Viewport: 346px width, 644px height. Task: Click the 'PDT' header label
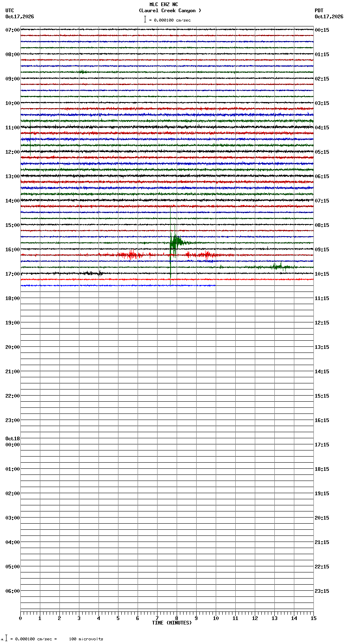(319, 11)
